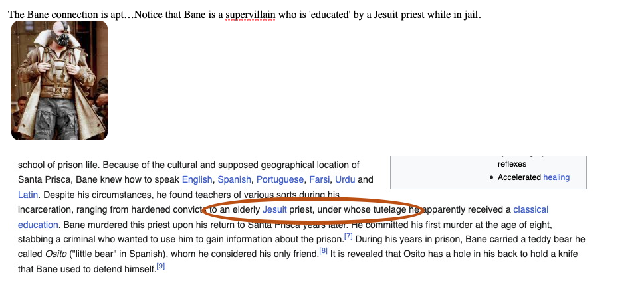Open the English language link
644x281 pixels.
point(197,179)
